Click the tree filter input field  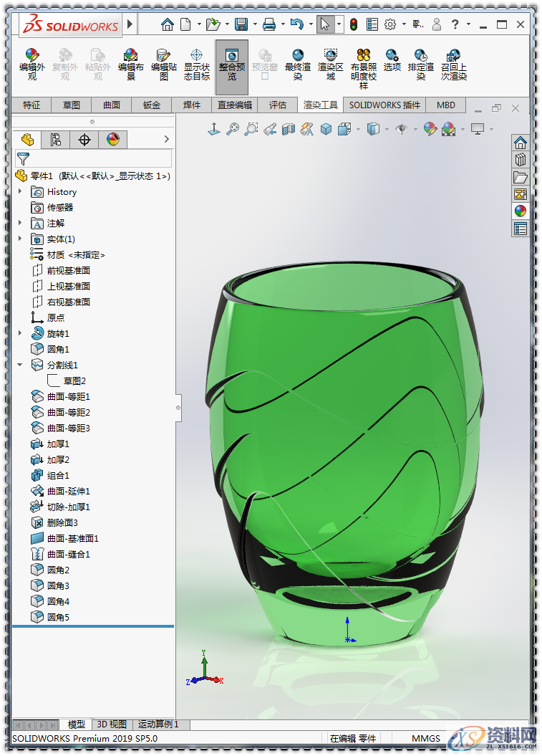coord(93,158)
